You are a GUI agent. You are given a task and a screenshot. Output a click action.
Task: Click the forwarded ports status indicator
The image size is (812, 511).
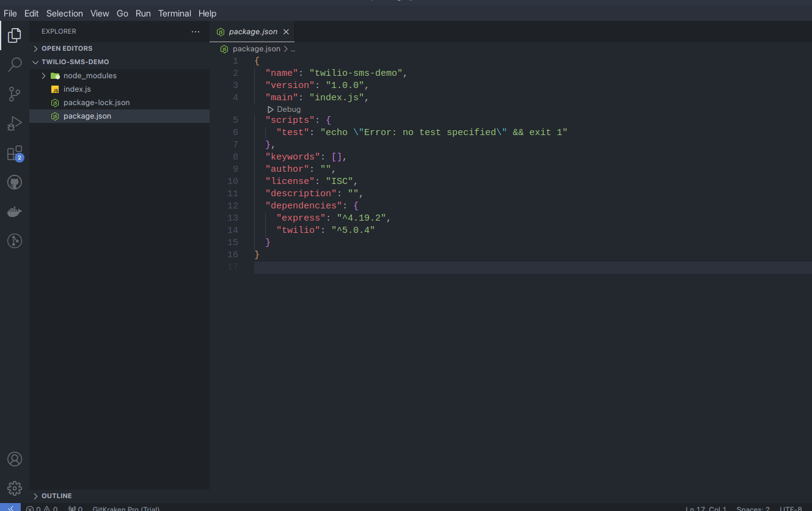pyautogui.click(x=75, y=509)
